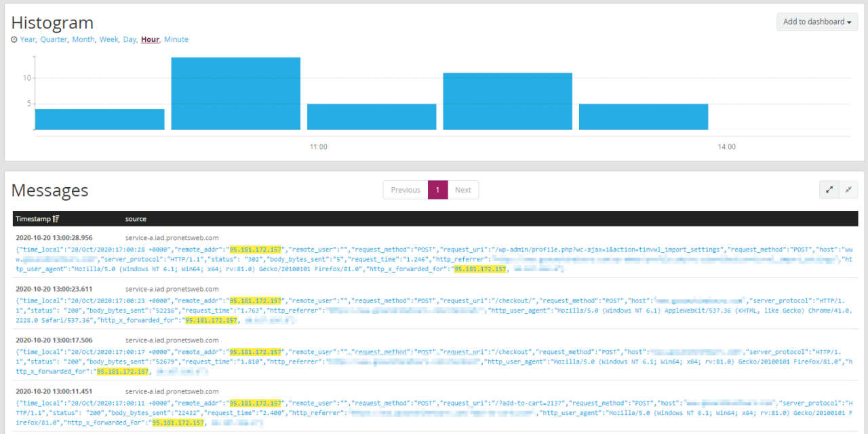This screenshot has width=868, height=434.
Task: Select the Week histogram interval
Action: coord(108,40)
